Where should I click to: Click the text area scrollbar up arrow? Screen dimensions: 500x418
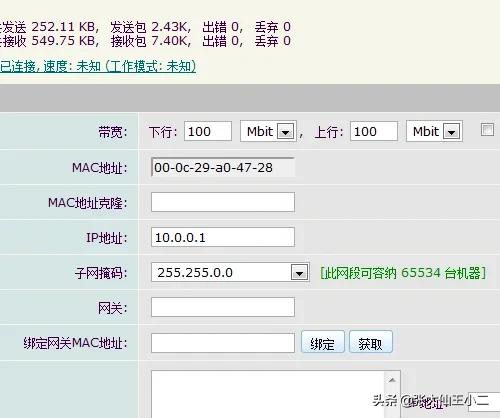click(392, 380)
